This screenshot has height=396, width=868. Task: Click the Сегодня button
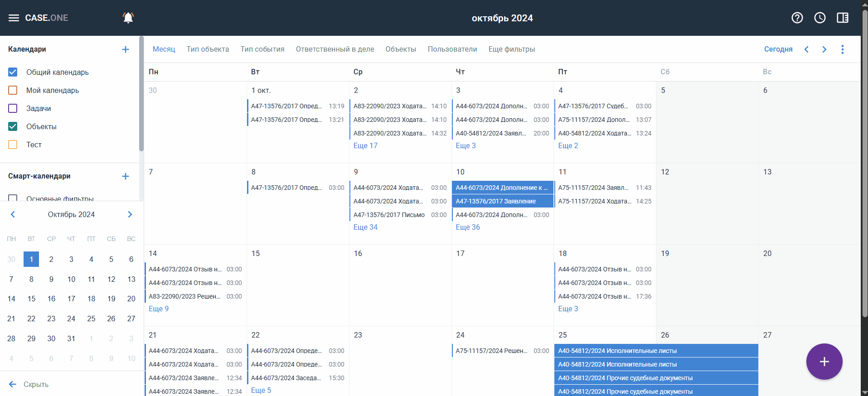click(778, 49)
